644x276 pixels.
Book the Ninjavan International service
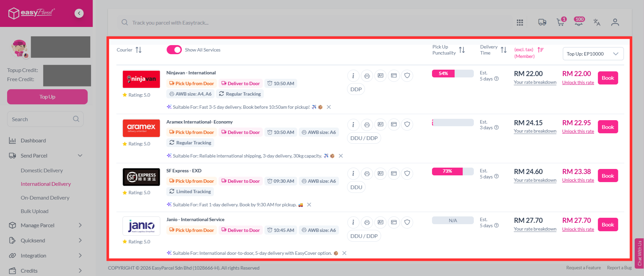click(608, 78)
